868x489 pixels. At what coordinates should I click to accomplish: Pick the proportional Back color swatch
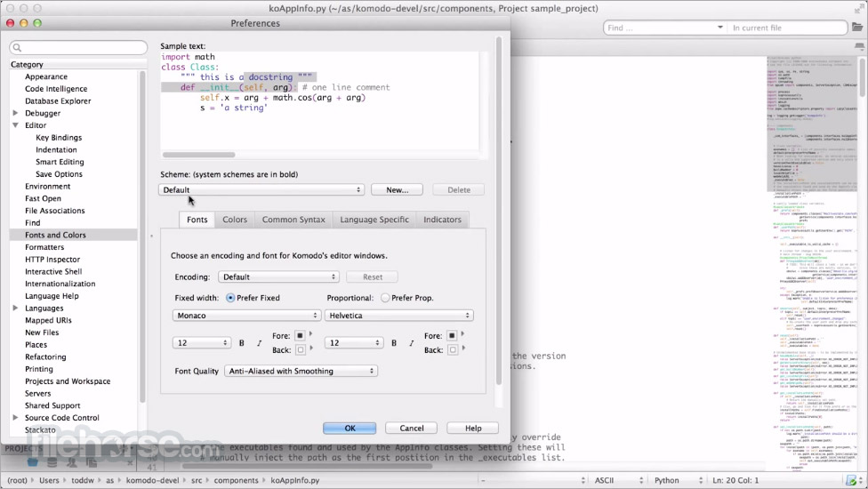453,349
